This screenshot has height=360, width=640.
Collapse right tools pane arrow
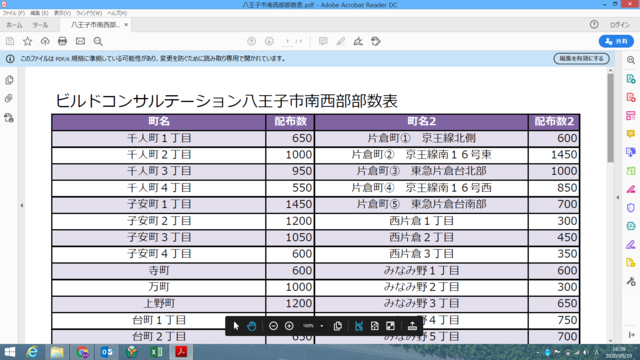(x=618, y=197)
